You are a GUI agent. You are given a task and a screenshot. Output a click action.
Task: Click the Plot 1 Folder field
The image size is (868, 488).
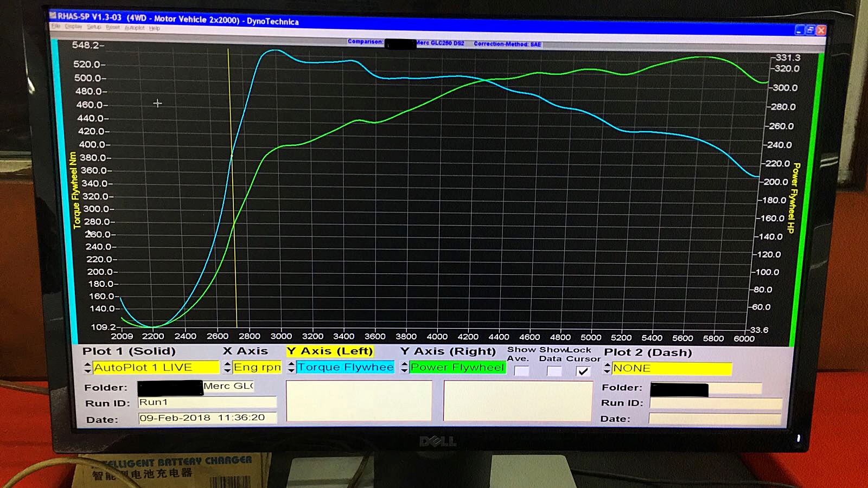[x=196, y=387]
